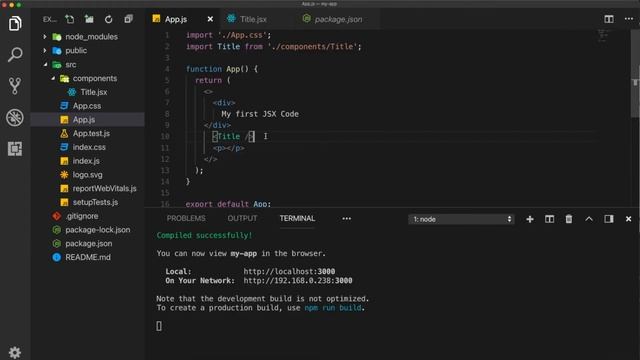Open the Explorer view in activity bar
The height and width of the screenshot is (360, 640).
pos(15,24)
